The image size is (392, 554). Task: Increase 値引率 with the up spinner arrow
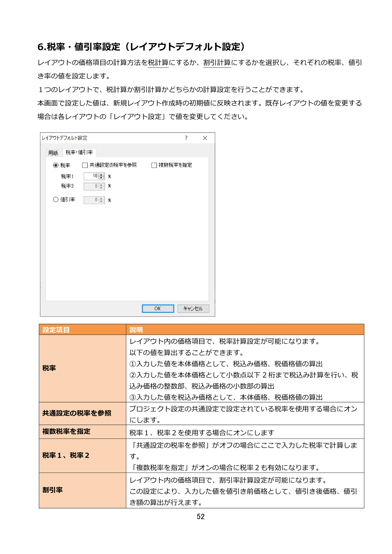(x=101, y=198)
